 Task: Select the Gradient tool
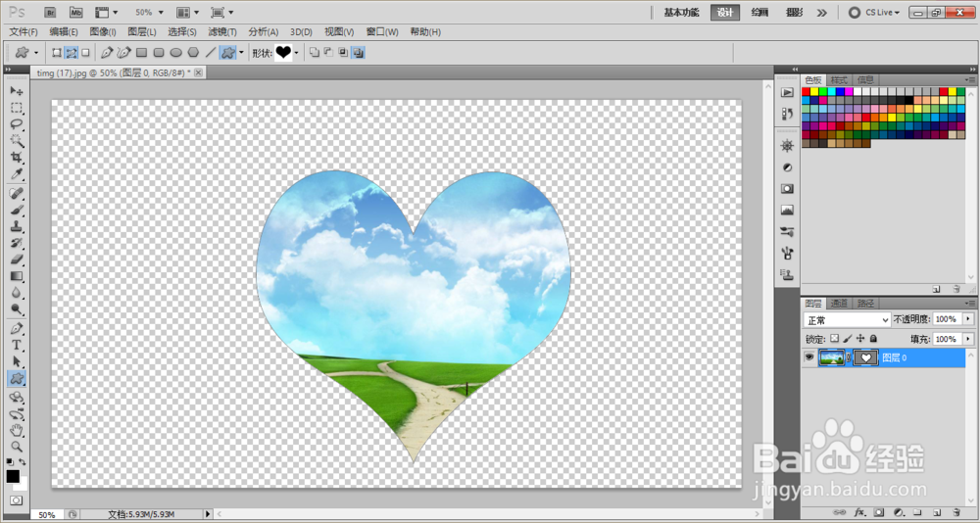(17, 275)
